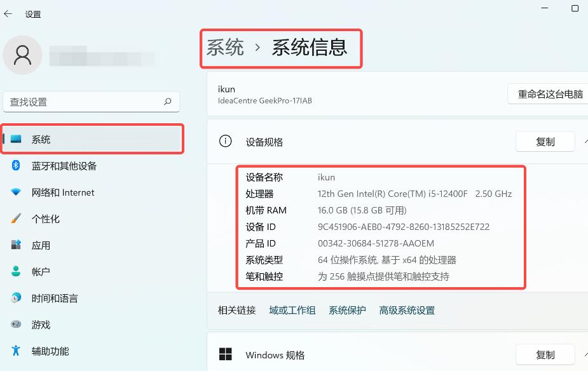588x371 pixels.
Task: Click the 产品 ID value 00342-30684-51278-AAOEM
Action: pyautogui.click(x=376, y=243)
